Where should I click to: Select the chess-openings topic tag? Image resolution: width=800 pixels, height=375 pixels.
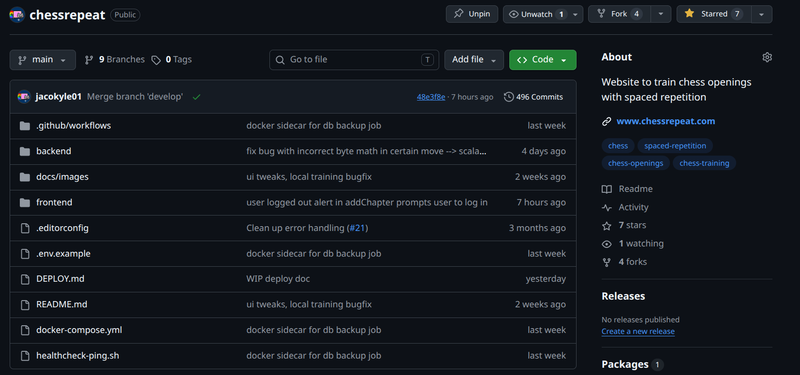point(635,163)
